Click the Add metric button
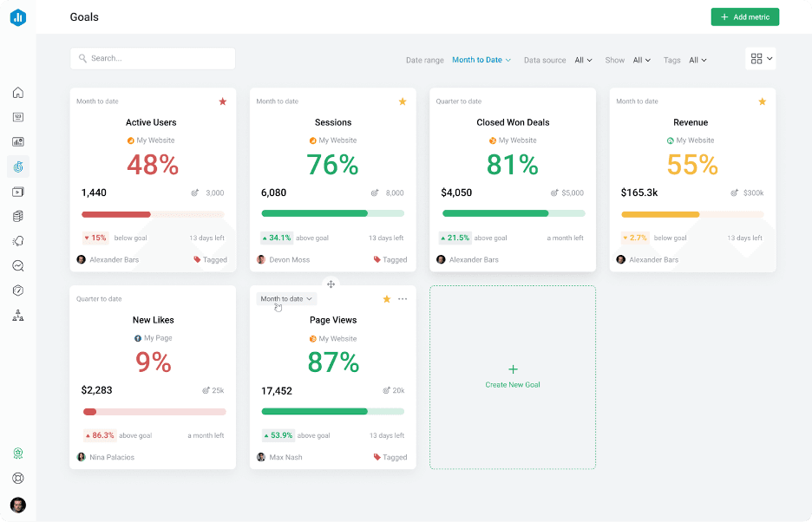The height and width of the screenshot is (522, 812). (744, 17)
